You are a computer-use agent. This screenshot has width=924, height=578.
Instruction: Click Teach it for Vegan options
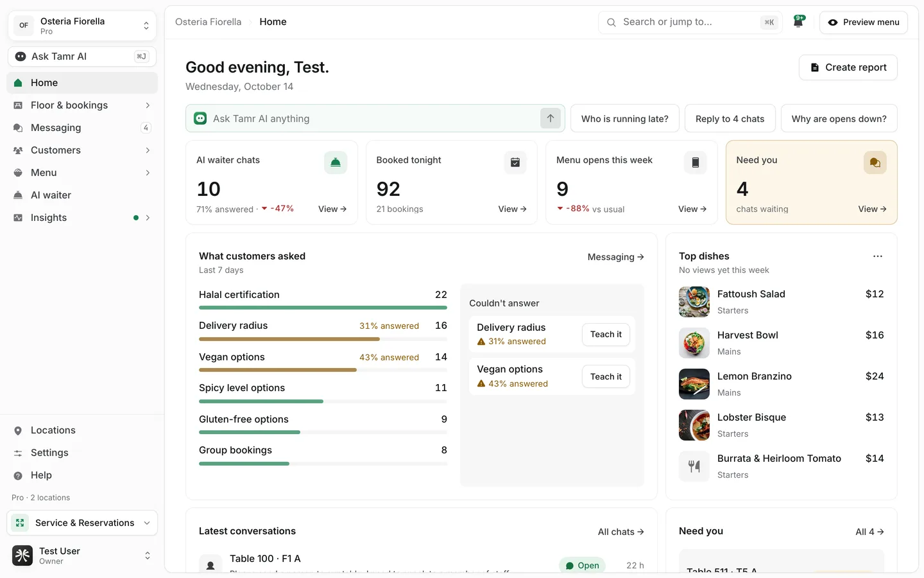click(x=606, y=377)
